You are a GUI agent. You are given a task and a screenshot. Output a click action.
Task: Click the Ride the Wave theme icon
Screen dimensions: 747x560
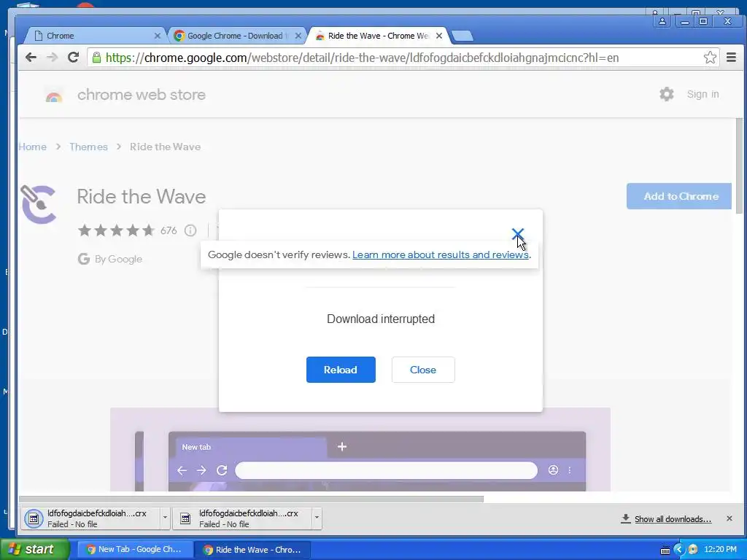tap(39, 204)
